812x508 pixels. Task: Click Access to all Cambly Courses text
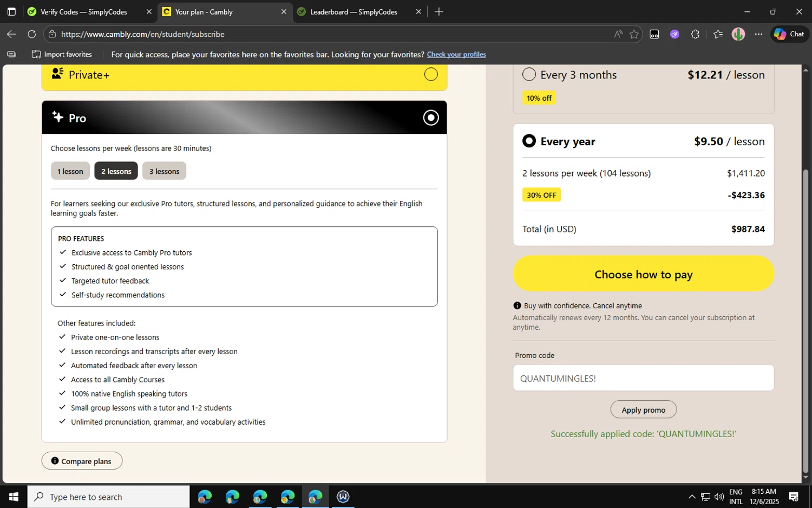117,380
